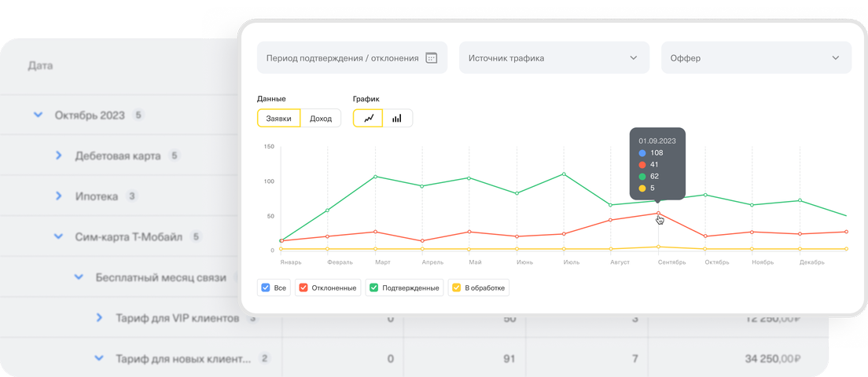The width and height of the screenshot is (868, 377).
Task: Collapse the Октябрь 2023 row
Action: coord(39,115)
